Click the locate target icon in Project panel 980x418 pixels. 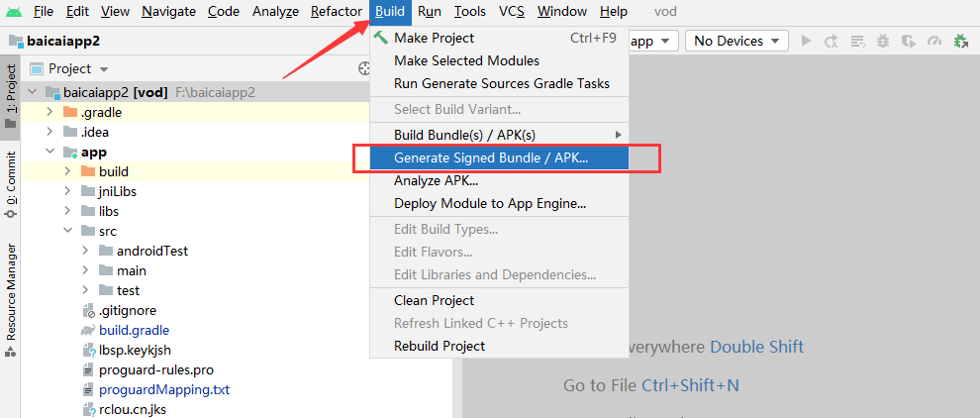[x=363, y=68]
